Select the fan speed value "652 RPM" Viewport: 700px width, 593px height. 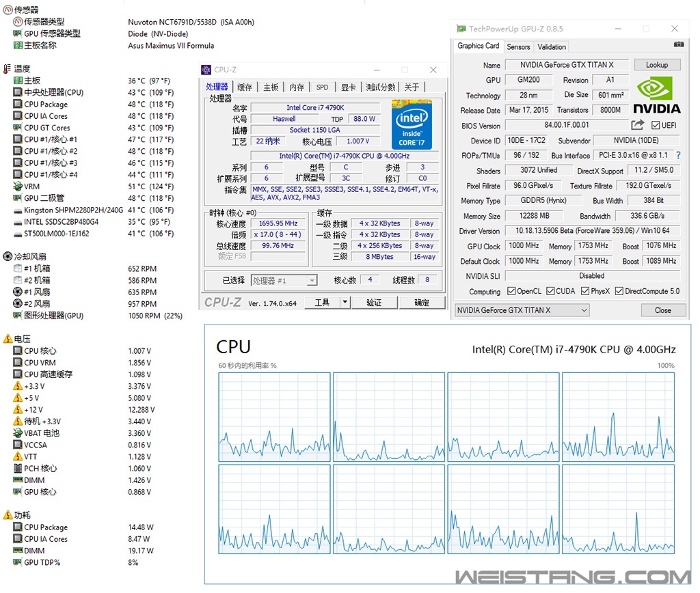(x=142, y=268)
